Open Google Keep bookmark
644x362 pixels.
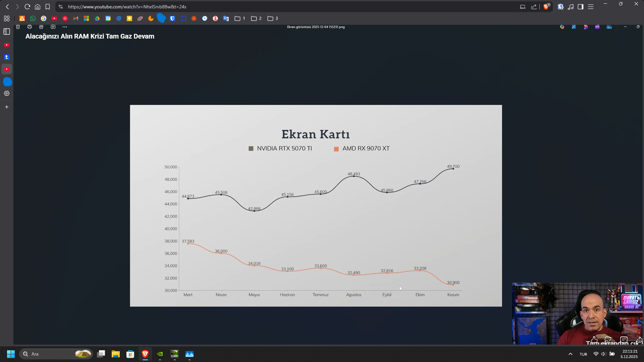pyautogui.click(x=129, y=18)
